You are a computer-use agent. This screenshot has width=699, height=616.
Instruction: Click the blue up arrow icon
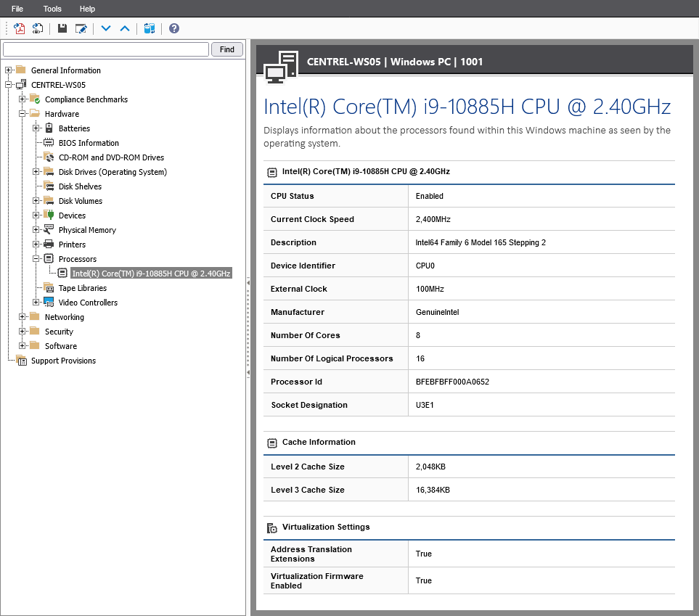point(125,28)
